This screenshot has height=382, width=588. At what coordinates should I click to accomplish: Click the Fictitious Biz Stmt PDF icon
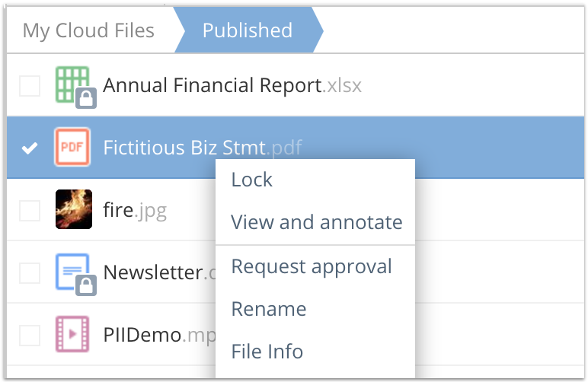[73, 147]
